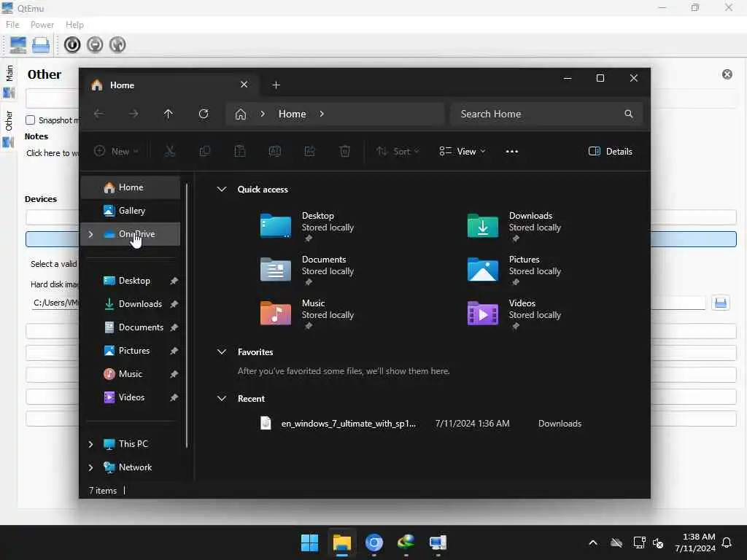Image resolution: width=747 pixels, height=560 pixels.
Task: Open the View dropdown
Action: (462, 152)
